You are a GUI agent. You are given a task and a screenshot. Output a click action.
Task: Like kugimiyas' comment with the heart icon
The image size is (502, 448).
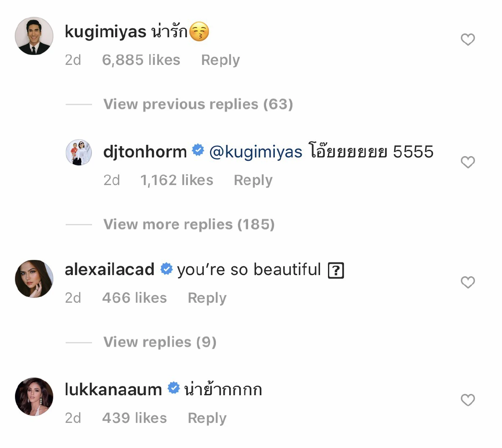click(468, 39)
